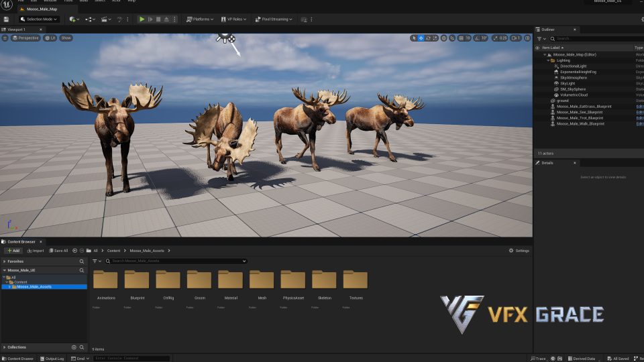This screenshot has height=362, width=644.
Task: Click the viewport Show button
Action: point(66,38)
